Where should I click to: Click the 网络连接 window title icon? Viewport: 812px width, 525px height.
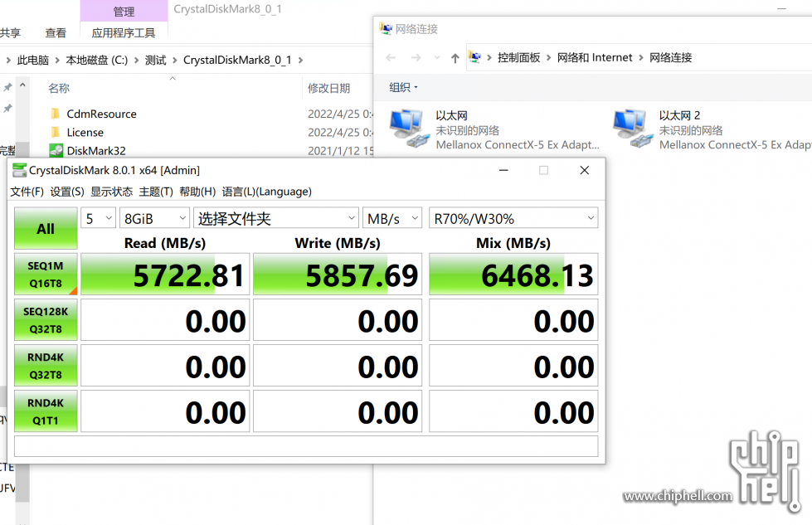coord(386,28)
